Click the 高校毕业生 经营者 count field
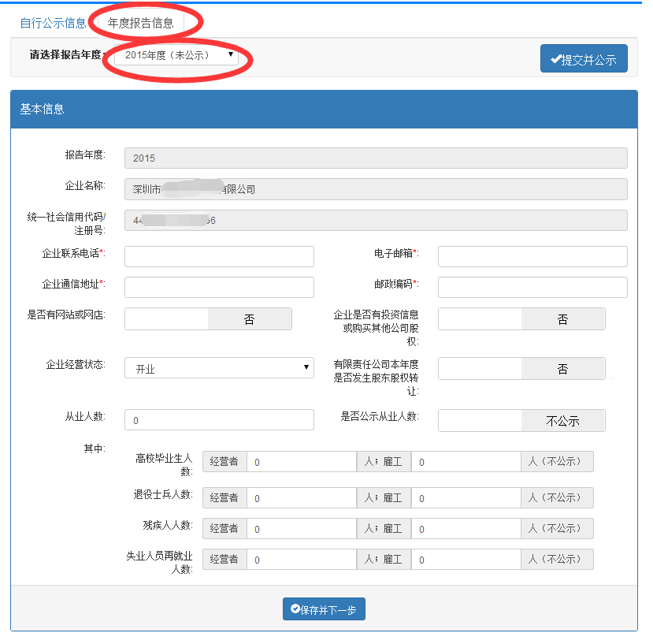This screenshot has height=644, width=653. pyautogui.click(x=302, y=461)
